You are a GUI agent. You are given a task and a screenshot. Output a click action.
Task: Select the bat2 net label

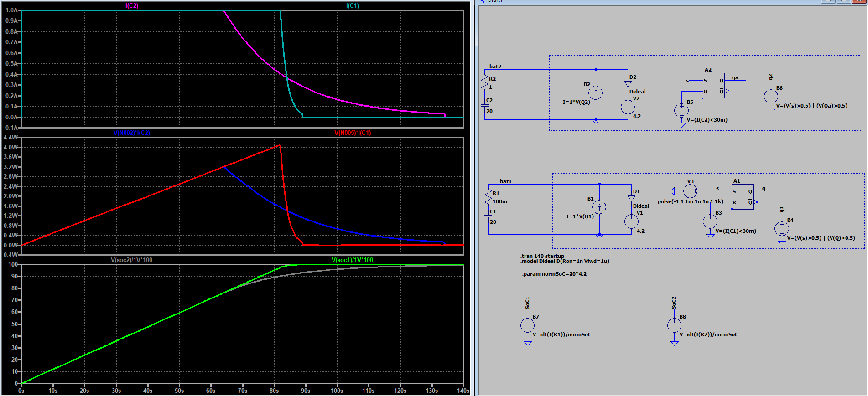pos(495,67)
